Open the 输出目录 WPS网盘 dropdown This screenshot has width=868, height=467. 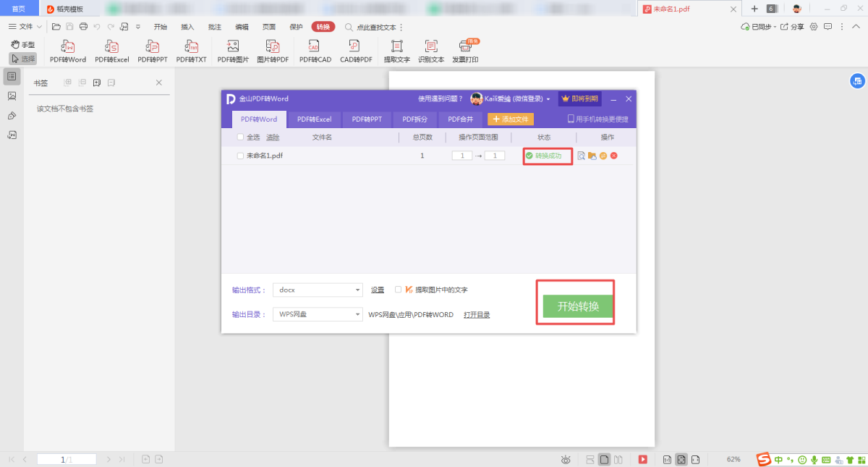[357, 315]
